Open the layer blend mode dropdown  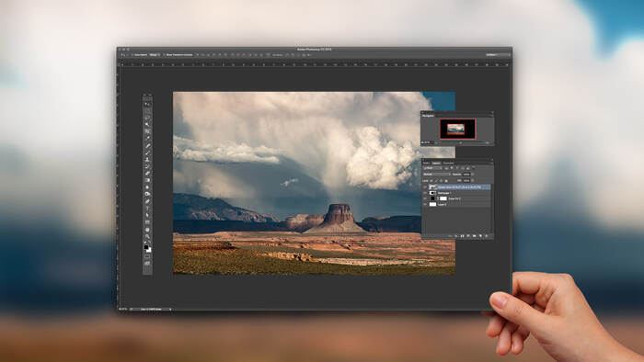click(437, 175)
